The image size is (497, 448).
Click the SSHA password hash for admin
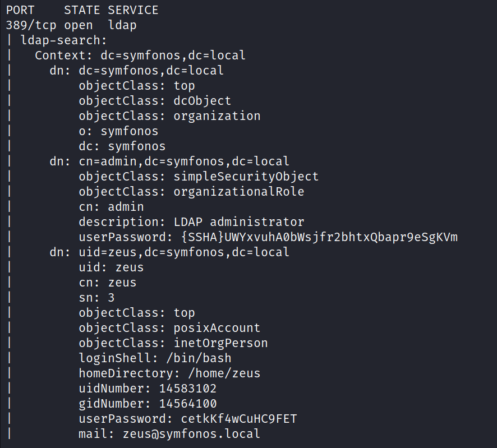click(x=320, y=237)
